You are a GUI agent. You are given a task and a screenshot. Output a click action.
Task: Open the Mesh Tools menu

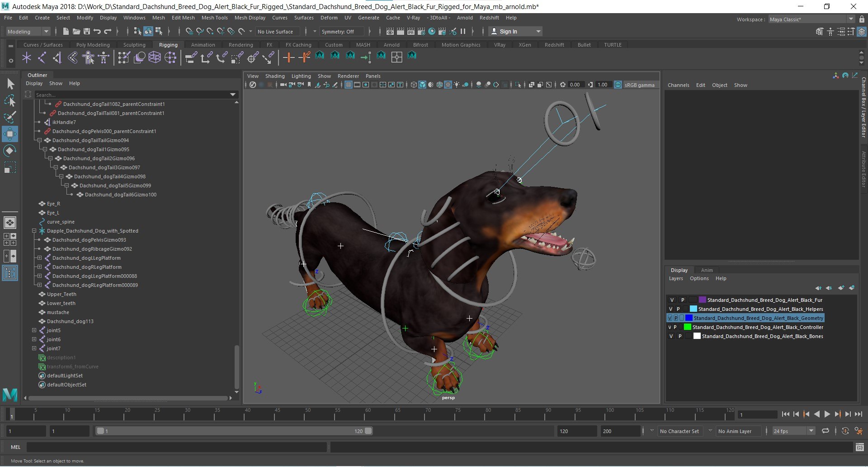pyautogui.click(x=214, y=18)
